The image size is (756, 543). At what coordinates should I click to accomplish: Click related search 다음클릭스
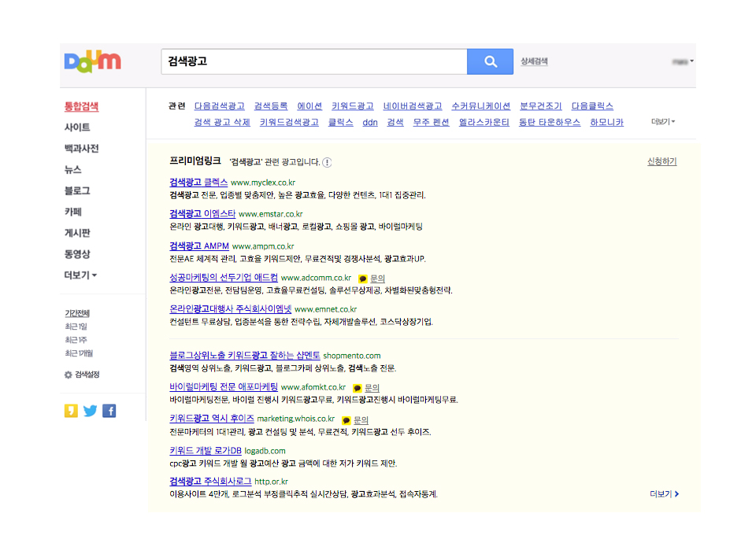tap(592, 106)
